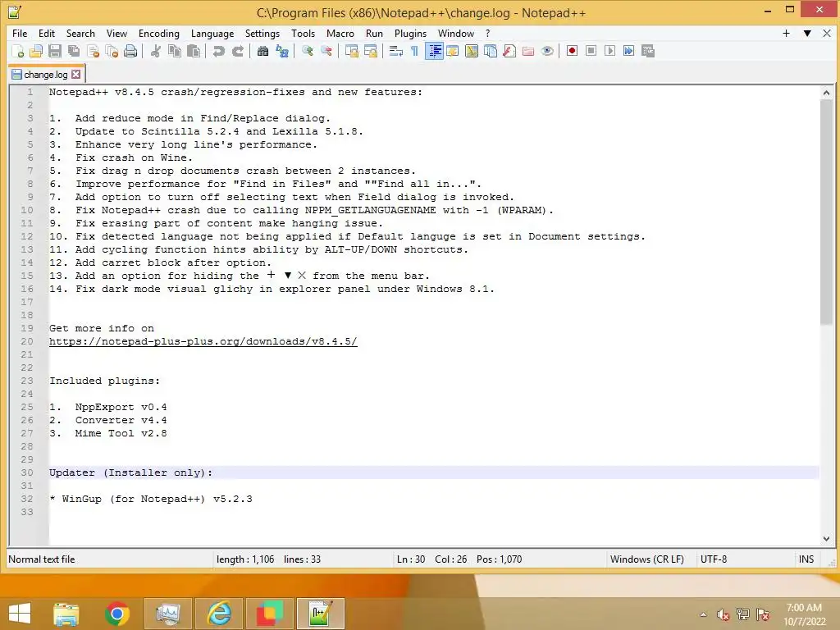Place the cursor on line 23 "Included plugins:"
Viewport: 840px width, 630px height.
click(x=104, y=381)
